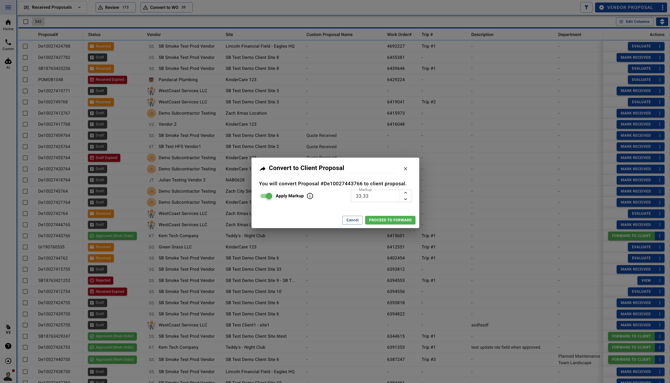670x383 pixels.
Task: Sort by Work Order# column header
Action: (399, 35)
